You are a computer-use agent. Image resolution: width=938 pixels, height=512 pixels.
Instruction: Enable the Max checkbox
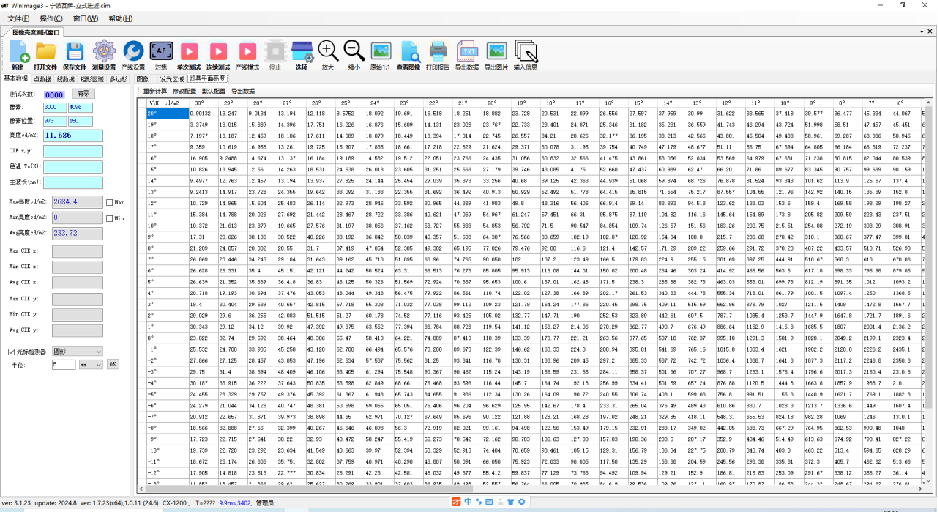[x=109, y=202]
